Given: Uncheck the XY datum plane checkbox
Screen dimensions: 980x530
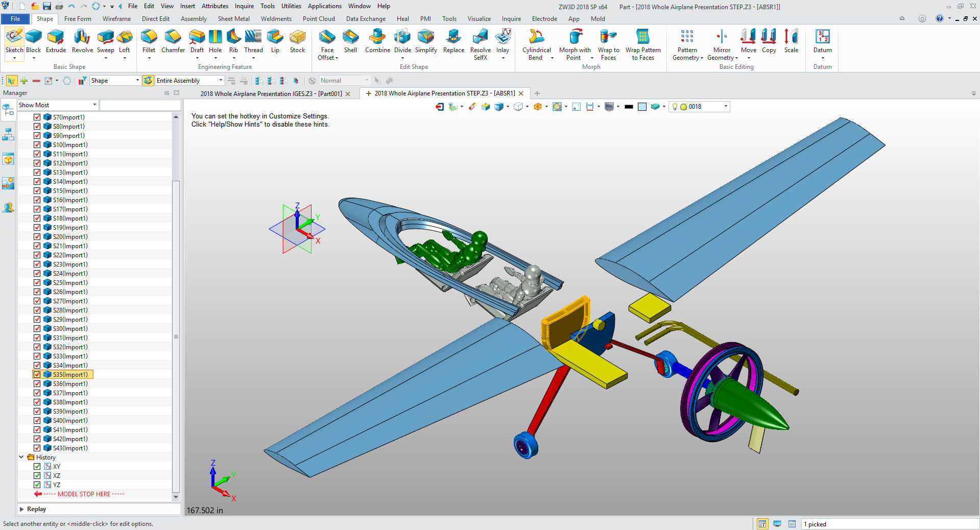Looking at the screenshot, I should tap(37, 467).
